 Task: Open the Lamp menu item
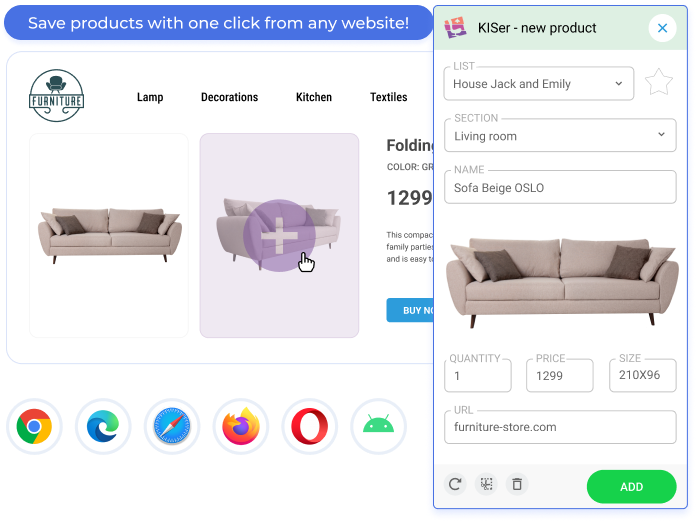[x=150, y=97]
